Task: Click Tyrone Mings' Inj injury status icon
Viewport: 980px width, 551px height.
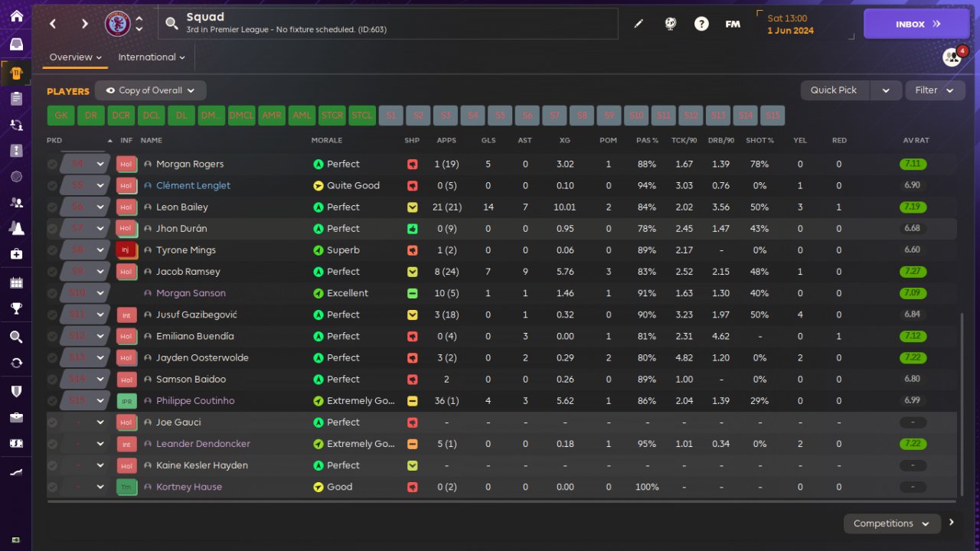Action: point(126,250)
